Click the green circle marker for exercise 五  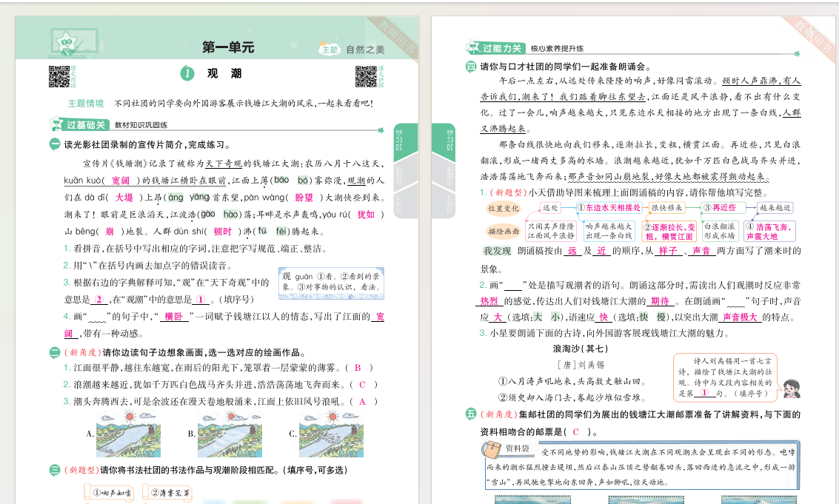(470, 414)
